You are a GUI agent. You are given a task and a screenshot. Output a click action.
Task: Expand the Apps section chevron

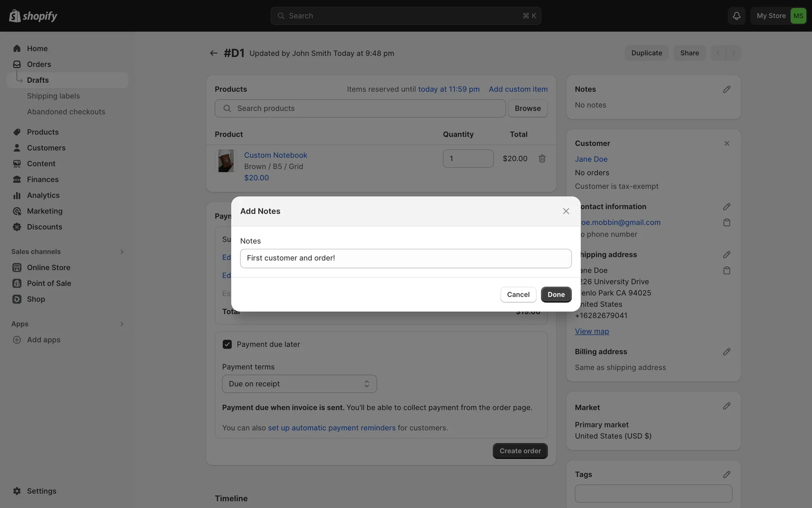pyautogui.click(x=121, y=324)
